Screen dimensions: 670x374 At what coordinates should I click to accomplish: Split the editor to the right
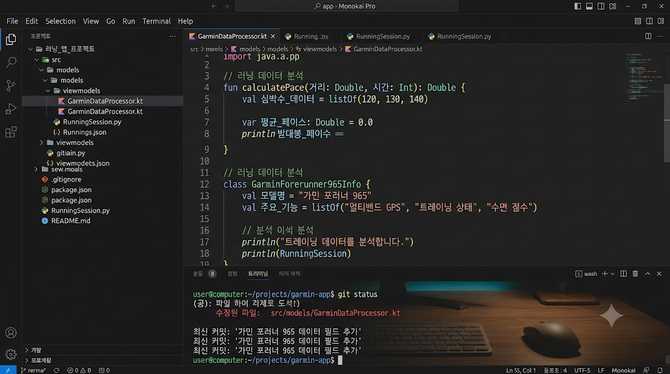(648, 36)
